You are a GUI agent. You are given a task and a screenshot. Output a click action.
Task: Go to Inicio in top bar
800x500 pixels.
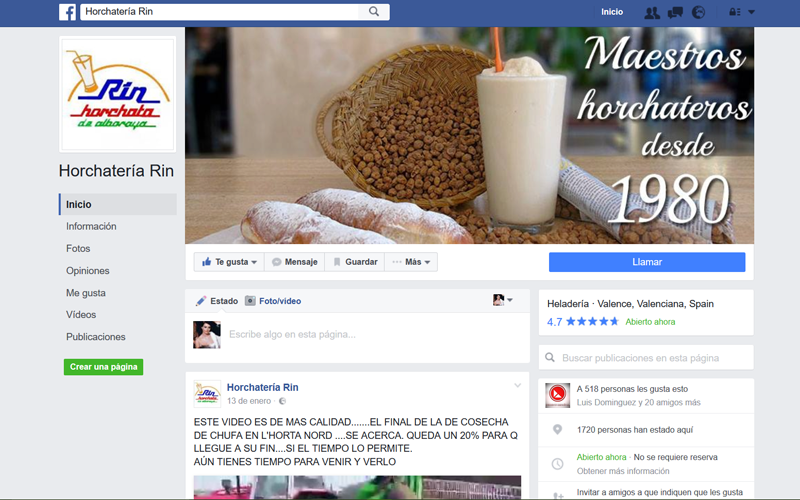(x=612, y=12)
